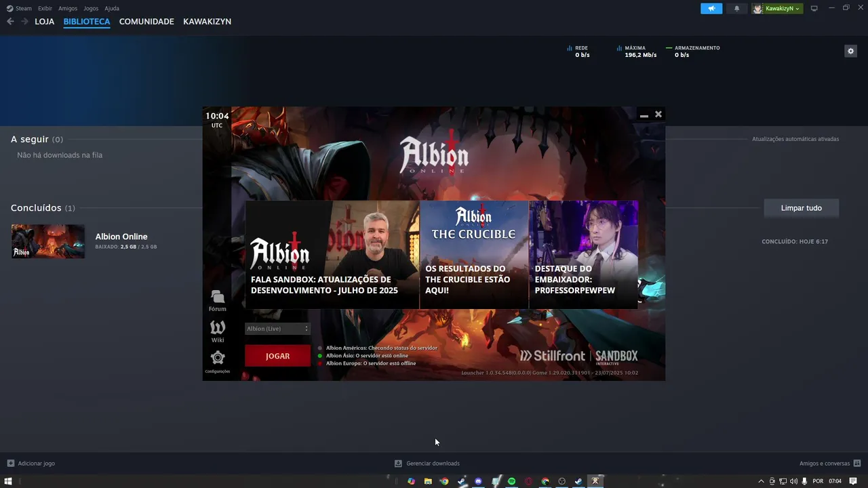
Task: Close the Albion launcher window
Action: (658, 114)
